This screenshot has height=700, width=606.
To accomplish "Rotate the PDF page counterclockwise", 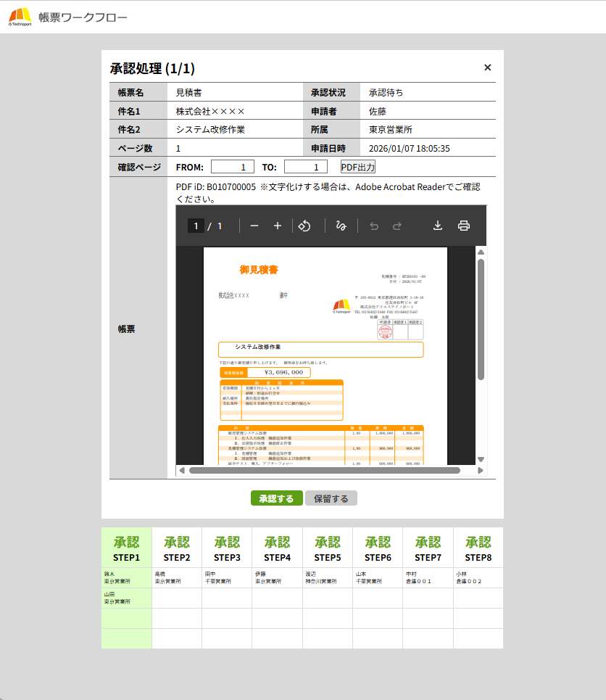I will 304,226.
